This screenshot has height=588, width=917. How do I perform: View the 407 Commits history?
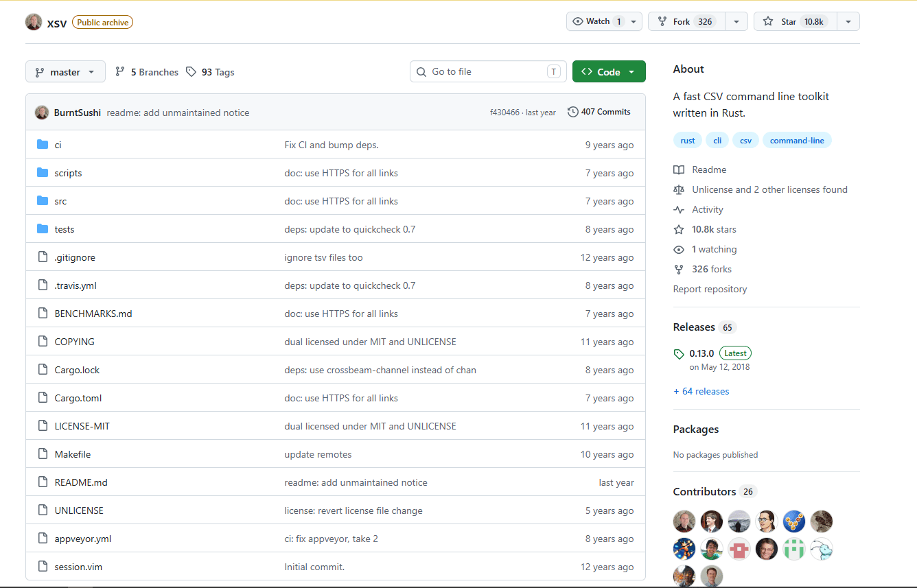[x=599, y=112]
